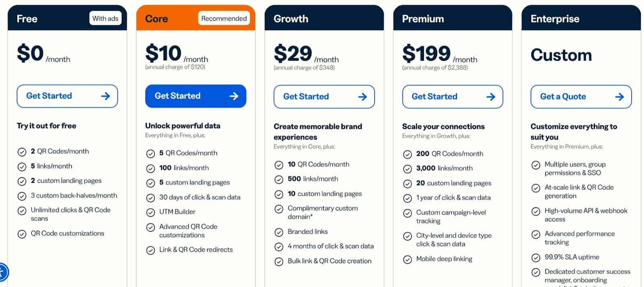Get started with the Free plan
Viewport: 644px width, 287px height.
(x=67, y=96)
